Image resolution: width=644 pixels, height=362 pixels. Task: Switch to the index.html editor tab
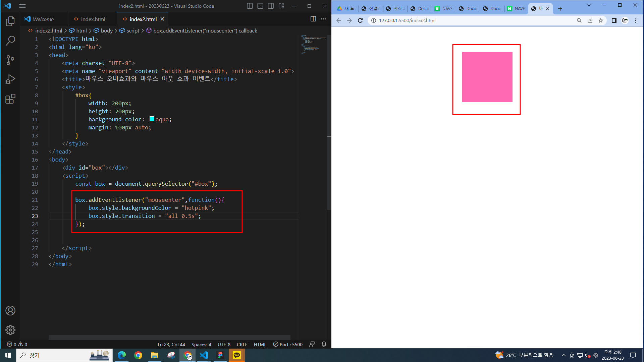[93, 19]
